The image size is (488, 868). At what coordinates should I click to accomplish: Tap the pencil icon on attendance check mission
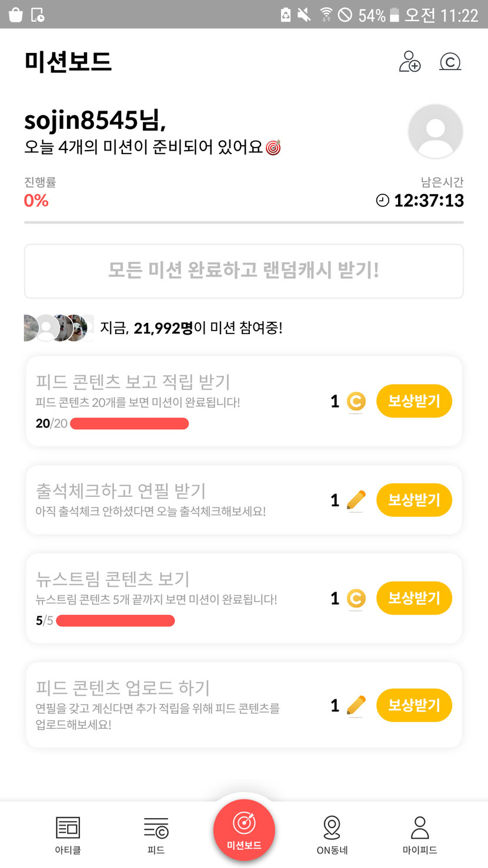355,500
